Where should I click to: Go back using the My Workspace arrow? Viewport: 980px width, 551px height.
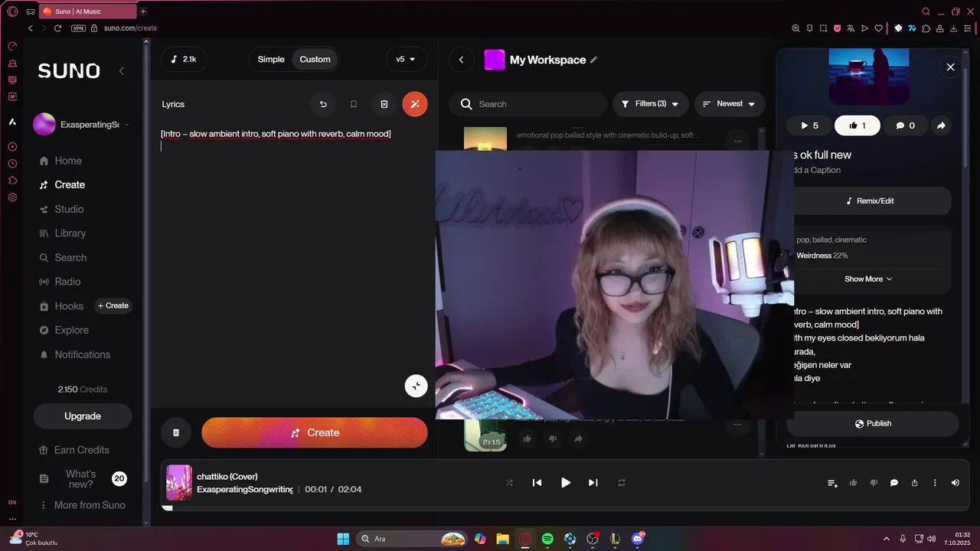pos(461,60)
